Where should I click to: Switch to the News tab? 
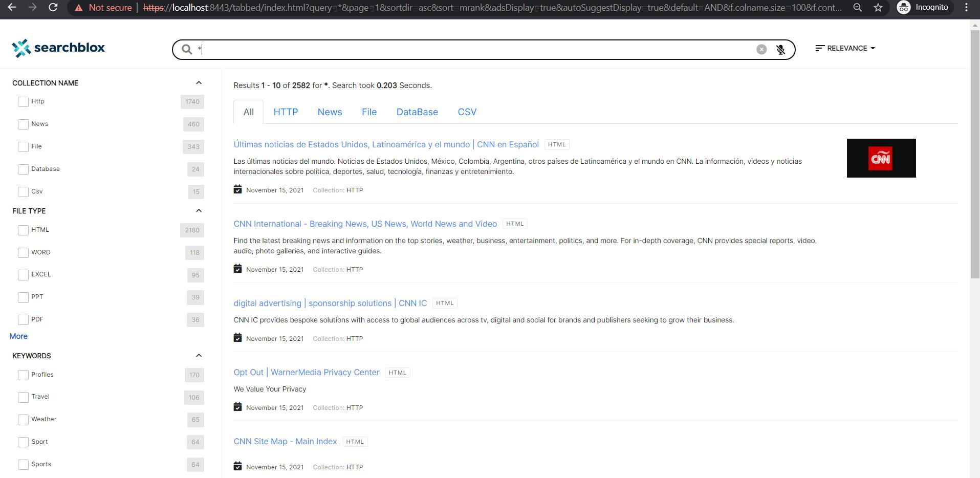pyautogui.click(x=330, y=112)
